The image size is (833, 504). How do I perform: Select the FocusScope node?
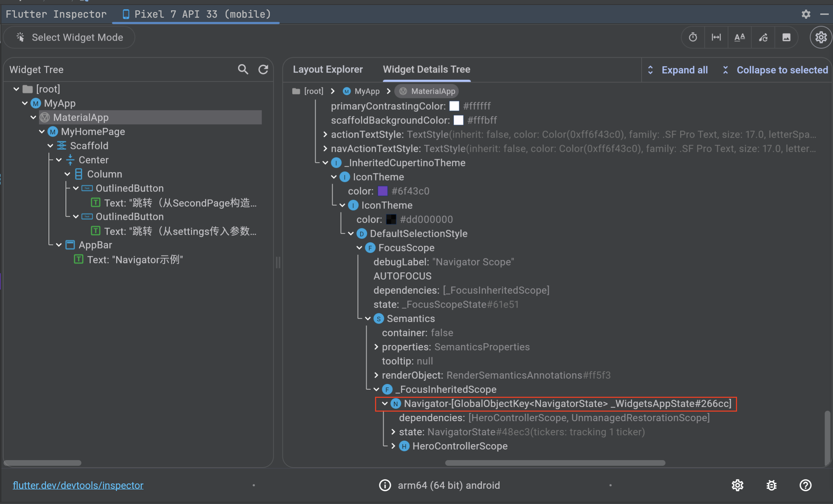(x=400, y=248)
